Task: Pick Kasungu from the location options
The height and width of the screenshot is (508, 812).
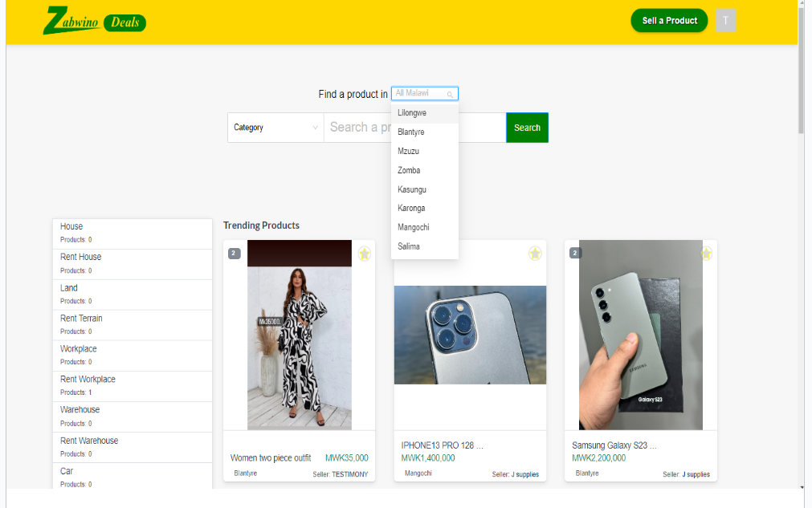Action: pos(425,189)
